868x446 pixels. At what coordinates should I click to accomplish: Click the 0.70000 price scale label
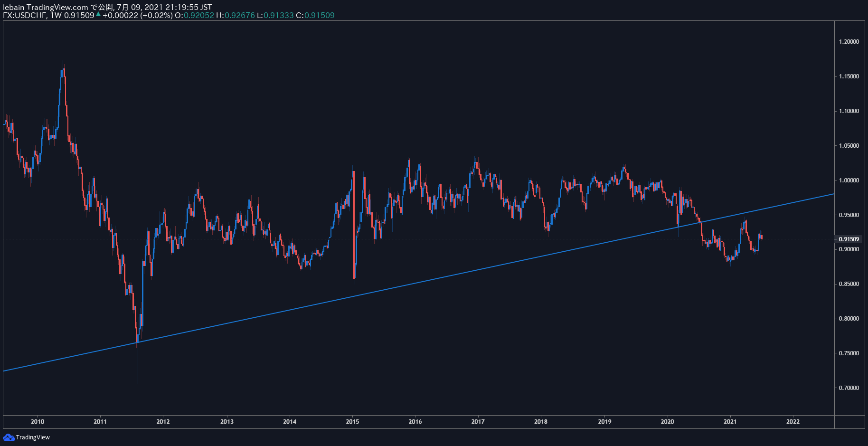[849, 388]
